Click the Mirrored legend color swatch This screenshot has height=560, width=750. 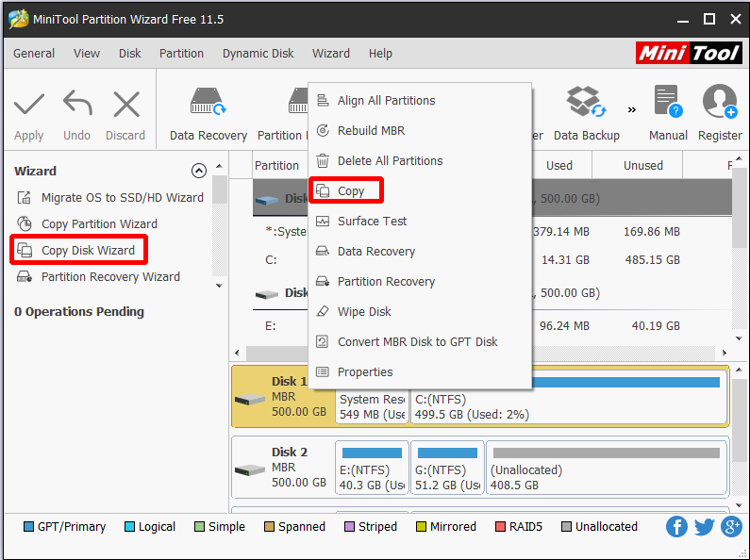coord(421,527)
